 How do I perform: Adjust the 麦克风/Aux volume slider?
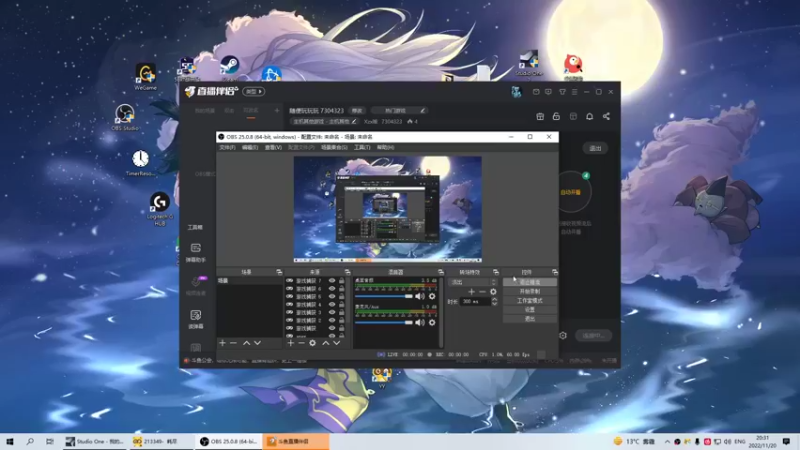click(384, 322)
